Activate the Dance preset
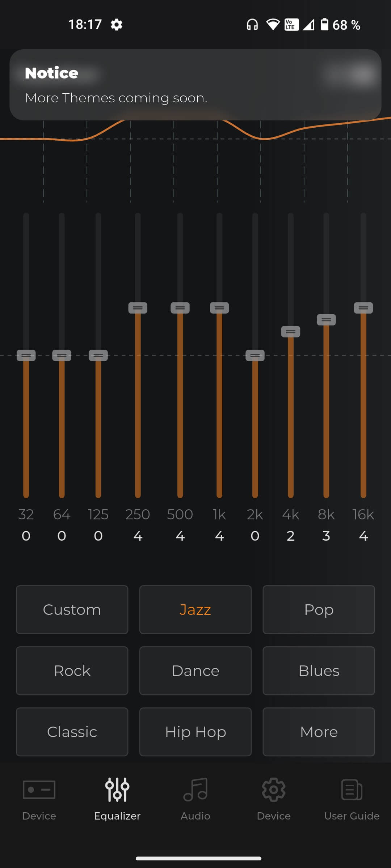391x868 pixels. 195,671
